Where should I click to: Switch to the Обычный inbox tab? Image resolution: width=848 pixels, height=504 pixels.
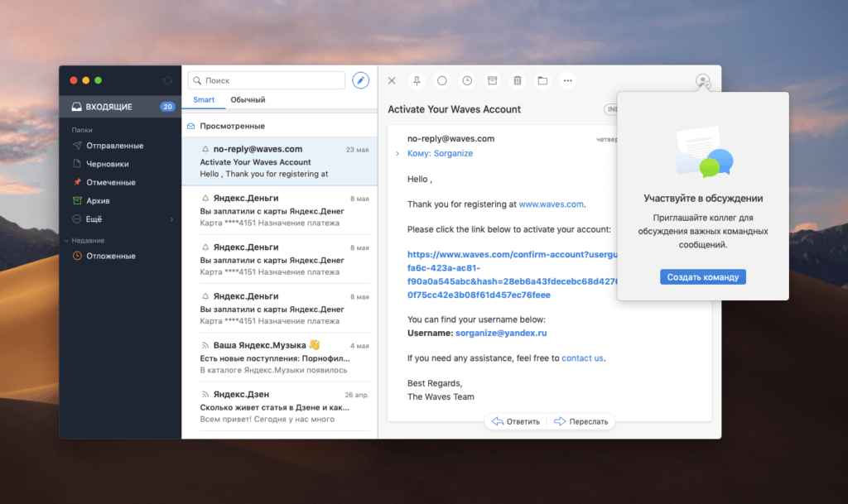click(248, 100)
